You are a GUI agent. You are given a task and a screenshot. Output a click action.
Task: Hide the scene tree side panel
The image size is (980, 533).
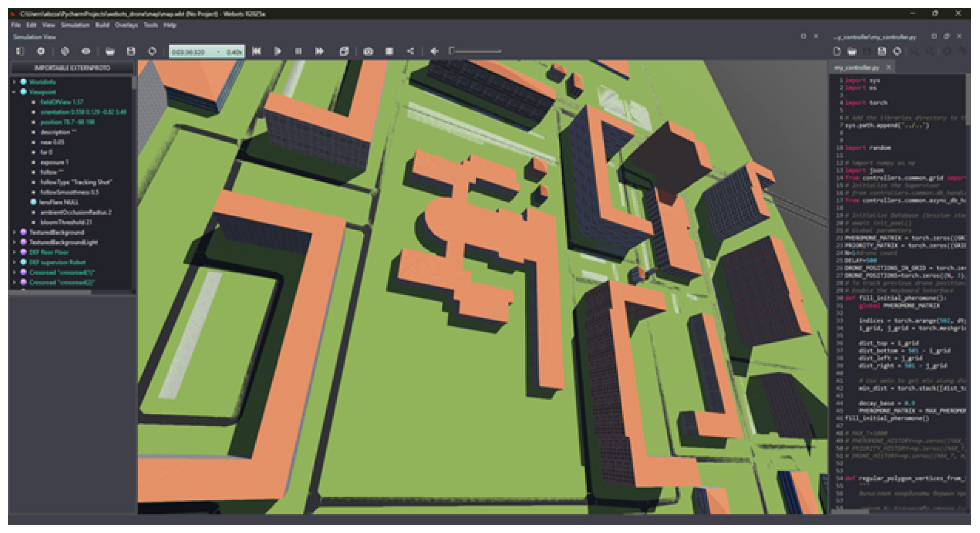click(x=20, y=51)
